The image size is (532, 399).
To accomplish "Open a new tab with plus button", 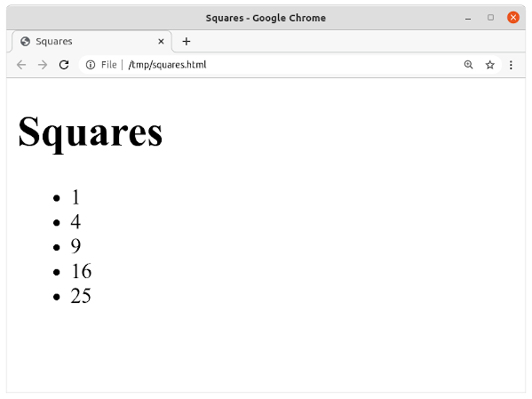I will point(187,42).
